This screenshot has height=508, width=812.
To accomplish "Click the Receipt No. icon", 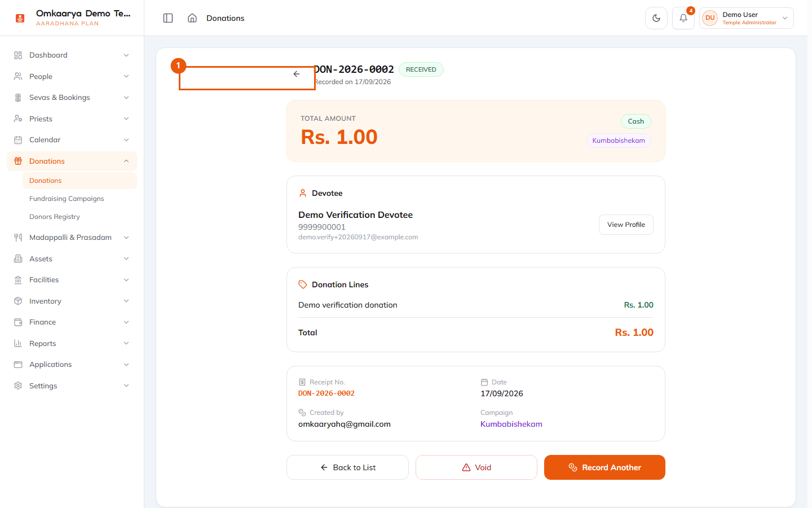I will pyautogui.click(x=302, y=382).
